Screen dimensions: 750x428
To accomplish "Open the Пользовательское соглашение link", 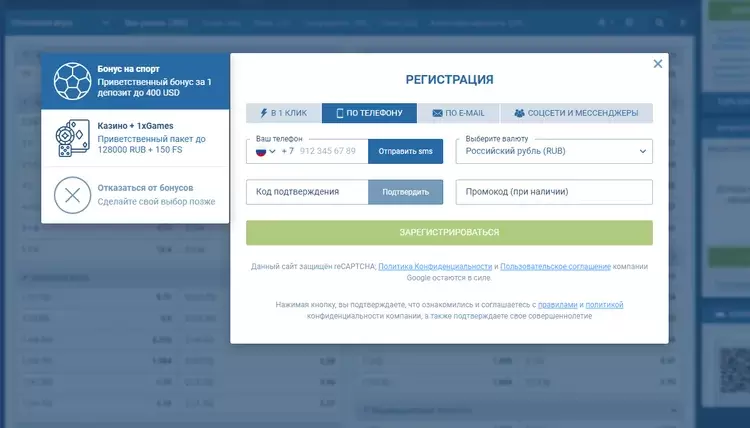I will pyautogui.click(x=555, y=266).
